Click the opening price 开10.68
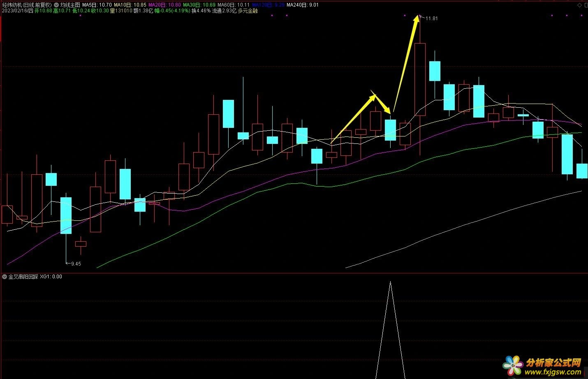The height and width of the screenshot is (379, 588). (44, 11)
